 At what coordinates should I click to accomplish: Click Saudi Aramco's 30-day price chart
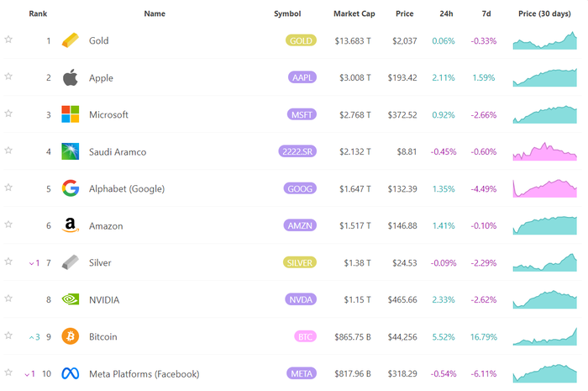(x=545, y=151)
